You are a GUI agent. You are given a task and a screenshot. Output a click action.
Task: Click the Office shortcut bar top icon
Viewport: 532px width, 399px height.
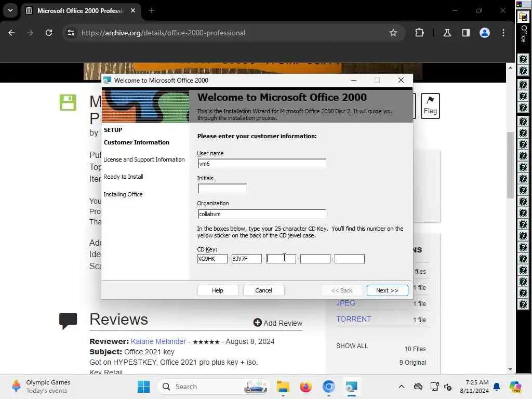(523, 17)
